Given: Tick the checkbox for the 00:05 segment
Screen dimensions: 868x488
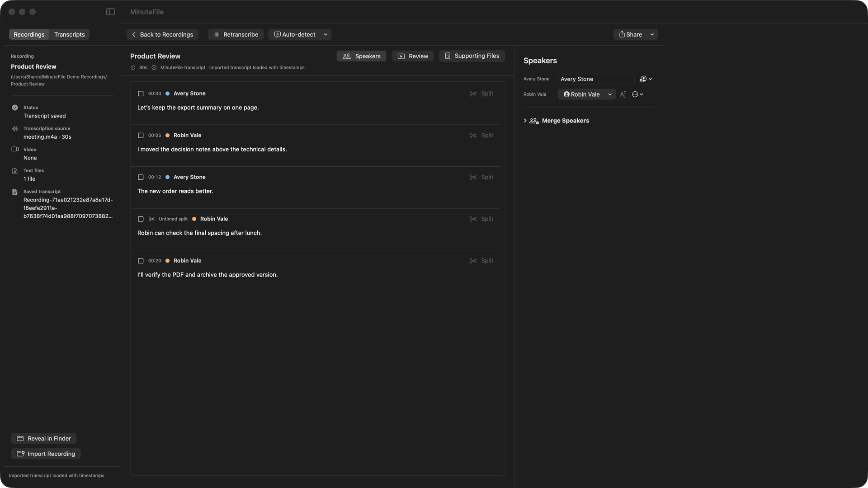Looking at the screenshot, I should point(141,136).
